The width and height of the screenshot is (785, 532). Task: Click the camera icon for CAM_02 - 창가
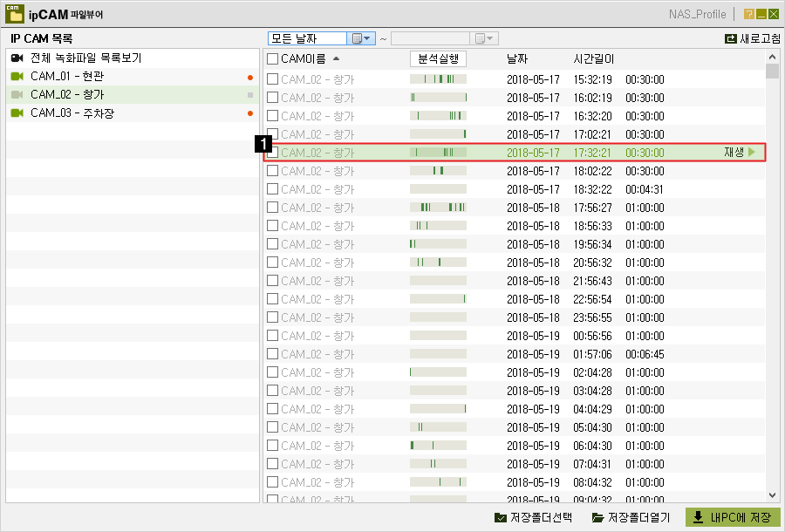17,94
